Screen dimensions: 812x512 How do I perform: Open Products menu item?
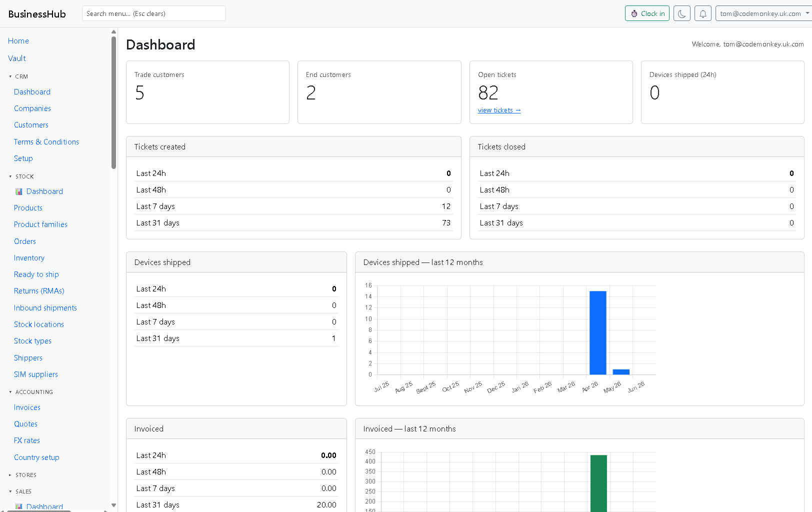(28, 208)
